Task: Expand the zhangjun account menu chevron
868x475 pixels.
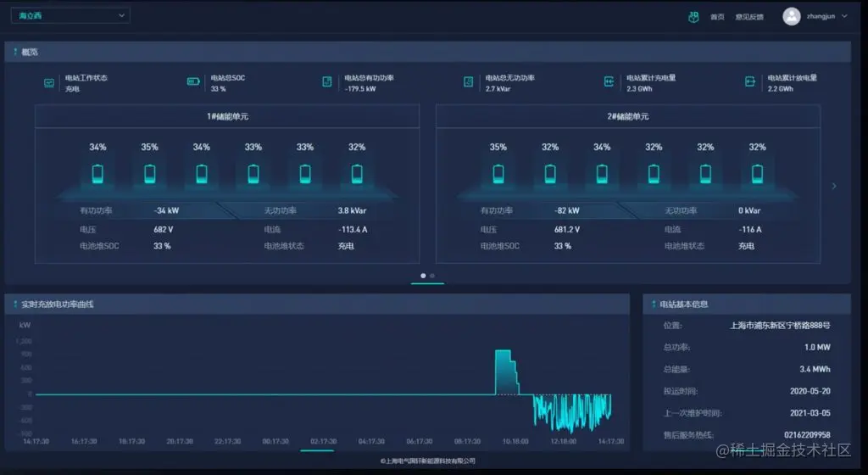Action: coord(844,17)
